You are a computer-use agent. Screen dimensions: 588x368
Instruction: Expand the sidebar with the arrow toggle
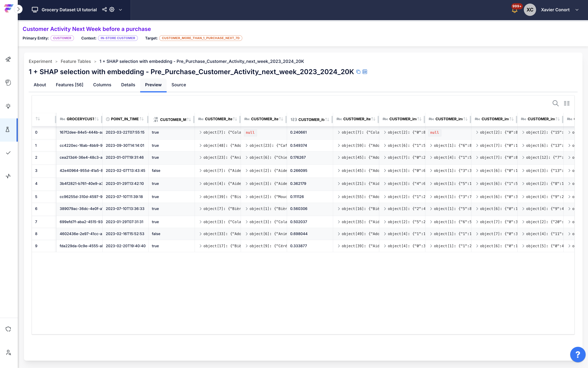pyautogui.click(x=18, y=9)
